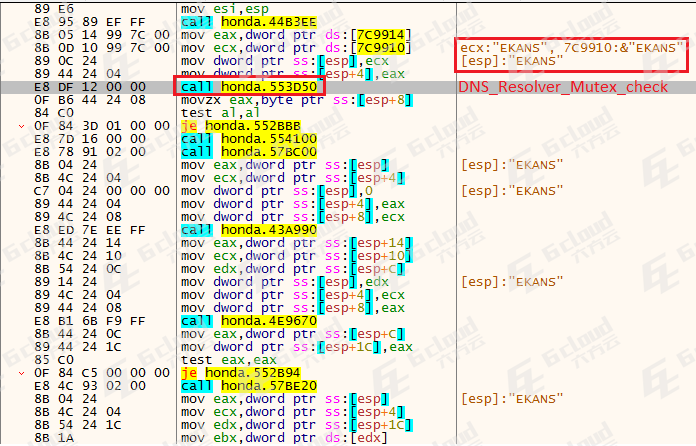Click 'mov dword ptr ss:[esp+8],eax' instruction
The image size is (696, 446).
tap(293, 308)
